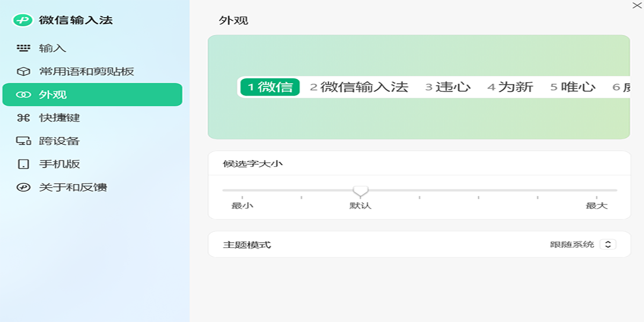Click the 关于和反馈 logo icon
The image size is (644, 322).
click(22, 188)
